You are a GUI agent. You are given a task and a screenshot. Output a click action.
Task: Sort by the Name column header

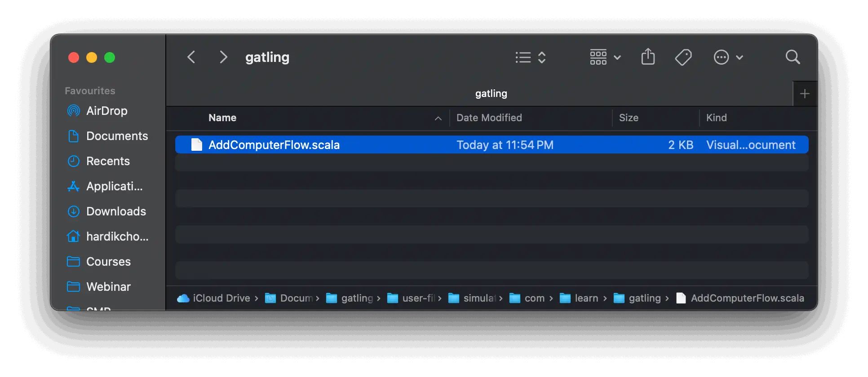[222, 118]
